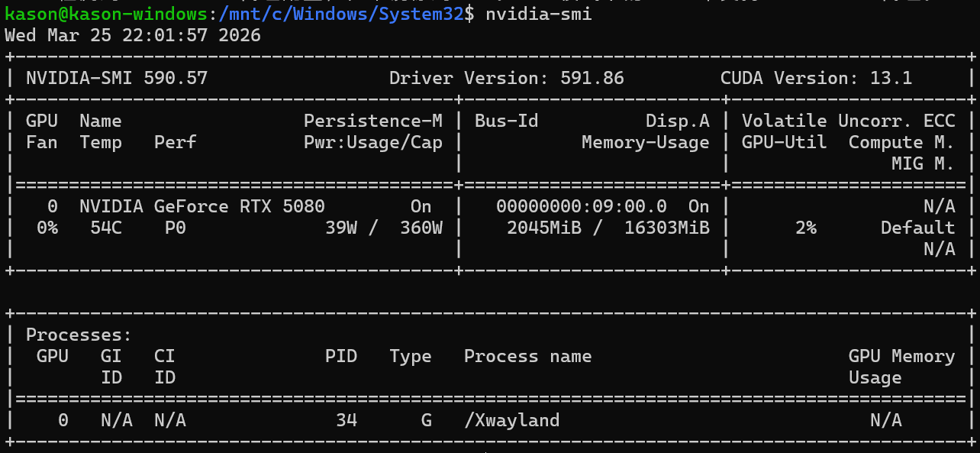
Task: Click the 'Disp.A' column header
Action: 678,121
